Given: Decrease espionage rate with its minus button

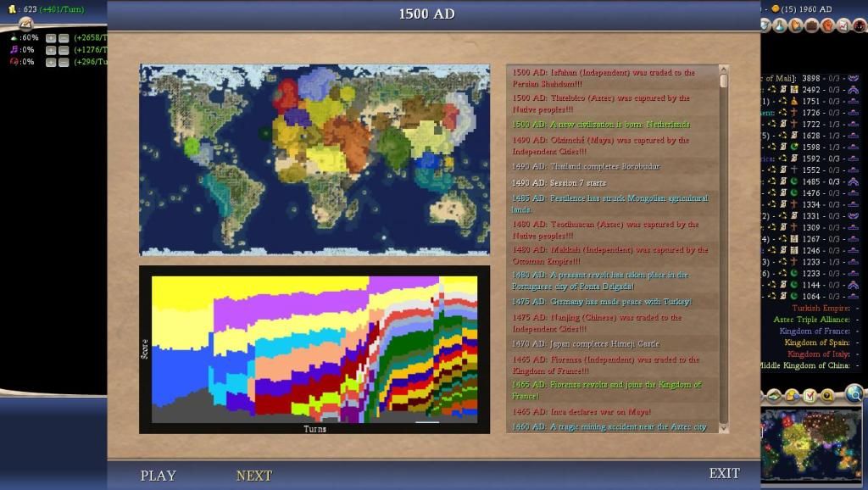Looking at the screenshot, I should tap(64, 63).
